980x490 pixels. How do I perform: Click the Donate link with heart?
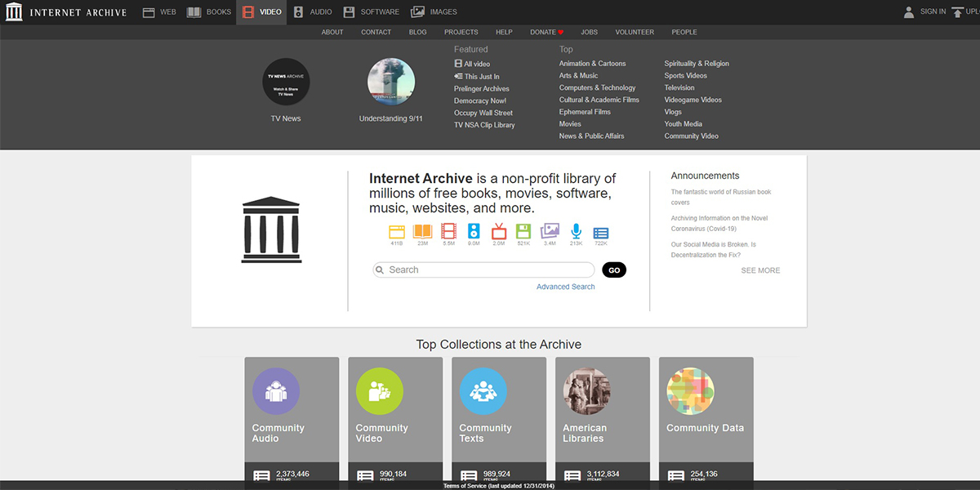coord(546,32)
